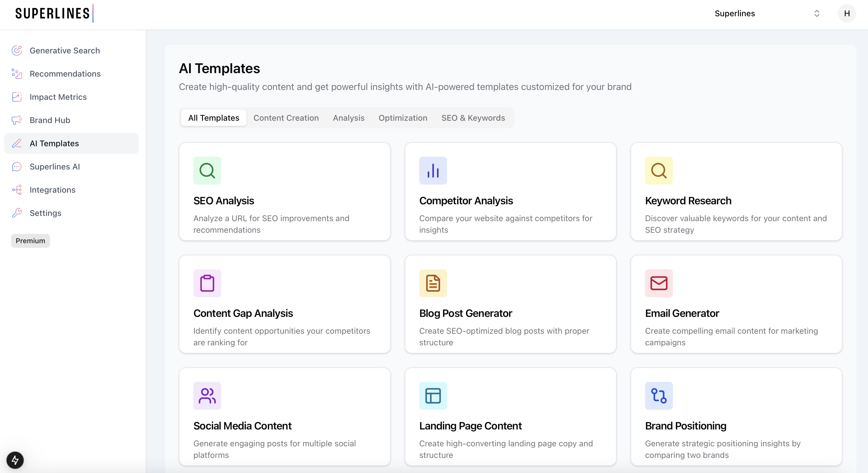868x473 pixels.
Task: Click the Brand Positioning compare icon
Action: [x=658, y=396]
